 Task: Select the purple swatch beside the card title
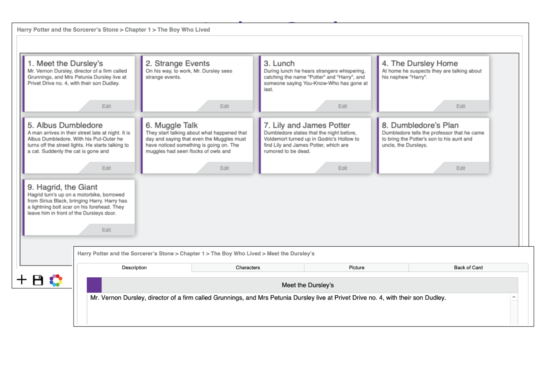tap(93, 285)
